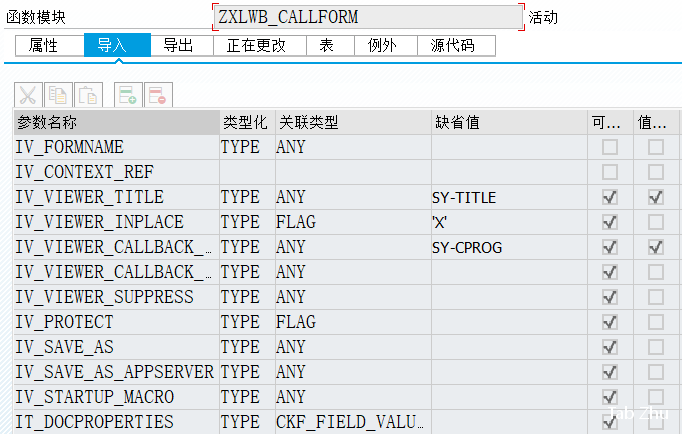The image size is (682, 434).
Task: Uncheck optional checkbox for IV_SAVE_AS_APPSERVER
Action: pos(610,372)
